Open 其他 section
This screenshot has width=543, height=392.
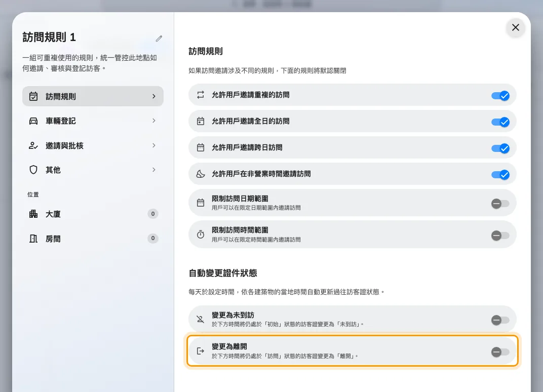93,170
